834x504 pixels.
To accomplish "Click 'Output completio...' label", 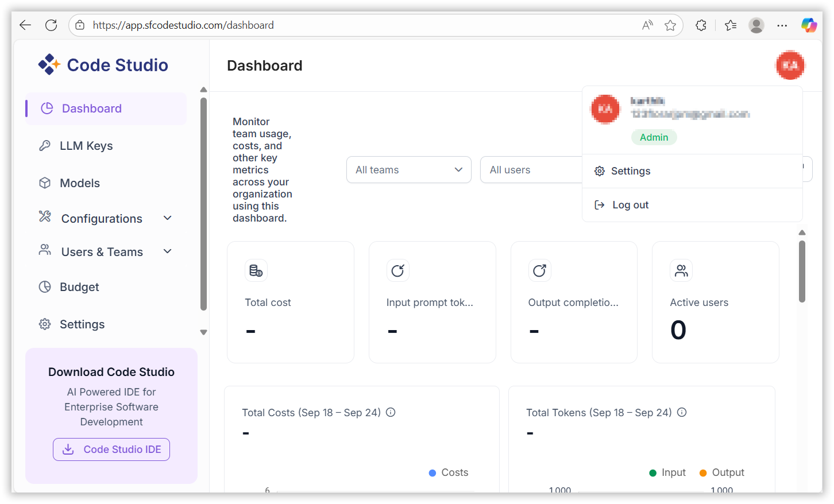I will (x=573, y=303).
